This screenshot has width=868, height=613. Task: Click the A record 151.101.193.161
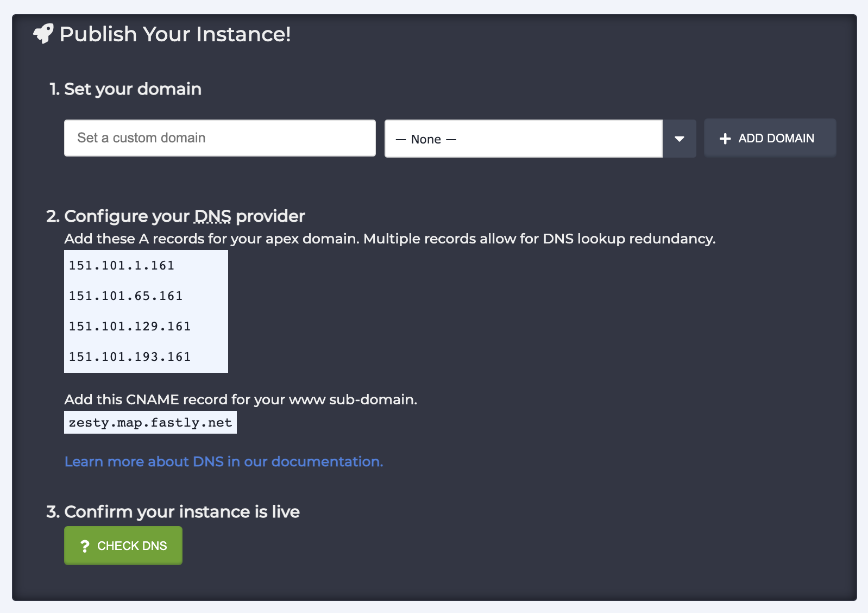pyautogui.click(x=130, y=356)
